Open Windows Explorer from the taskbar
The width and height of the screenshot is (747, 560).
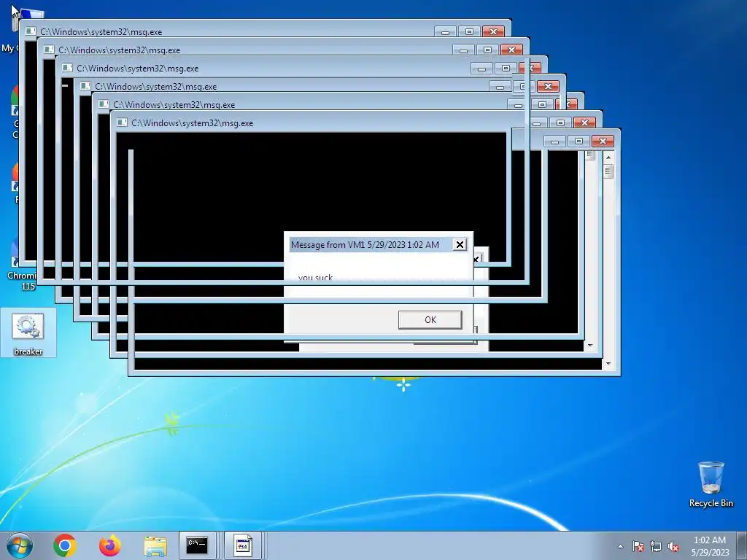point(155,545)
